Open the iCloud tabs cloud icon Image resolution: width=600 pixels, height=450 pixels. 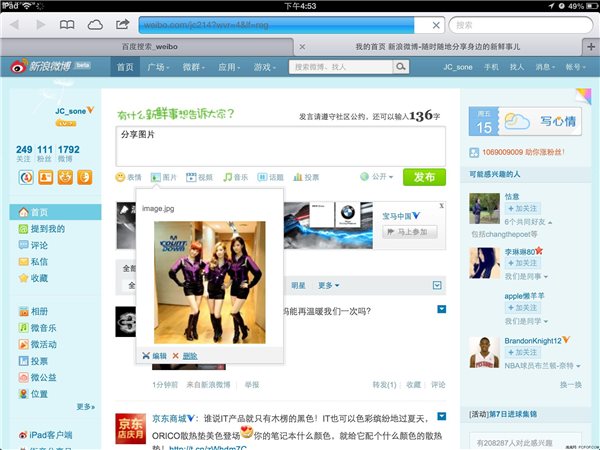point(95,25)
